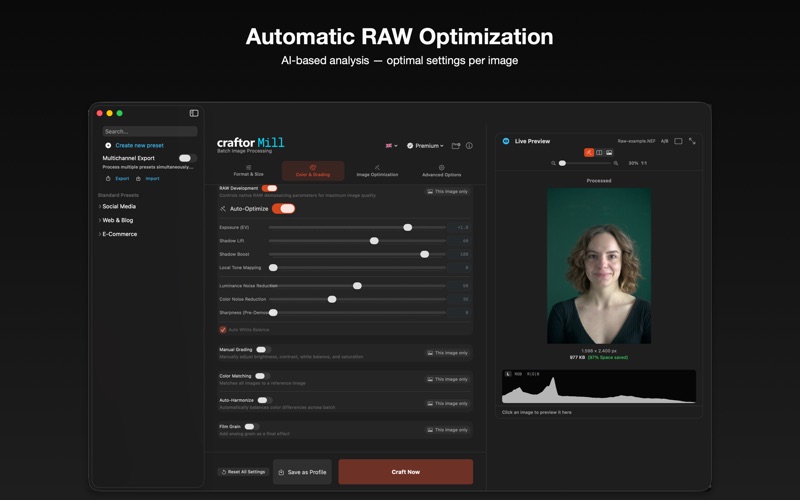Open the Premium dropdown menu
Viewport: 800px width, 500px height.
(x=425, y=145)
